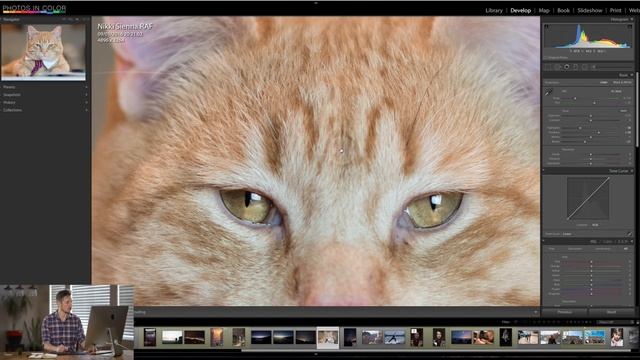This screenshot has height=360, width=640.
Task: Collapse the Tone Curve panel
Action: (632, 171)
